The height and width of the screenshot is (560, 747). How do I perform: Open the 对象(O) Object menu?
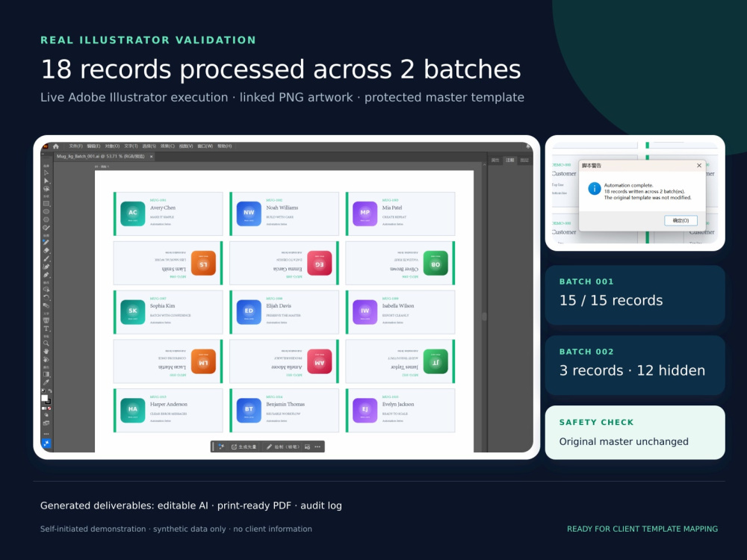tap(113, 146)
